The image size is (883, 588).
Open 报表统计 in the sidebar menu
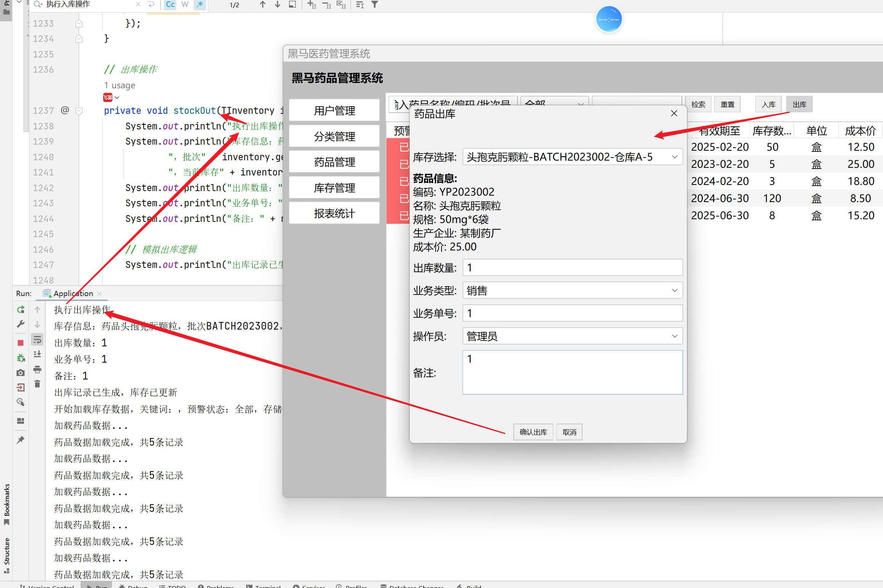334,214
